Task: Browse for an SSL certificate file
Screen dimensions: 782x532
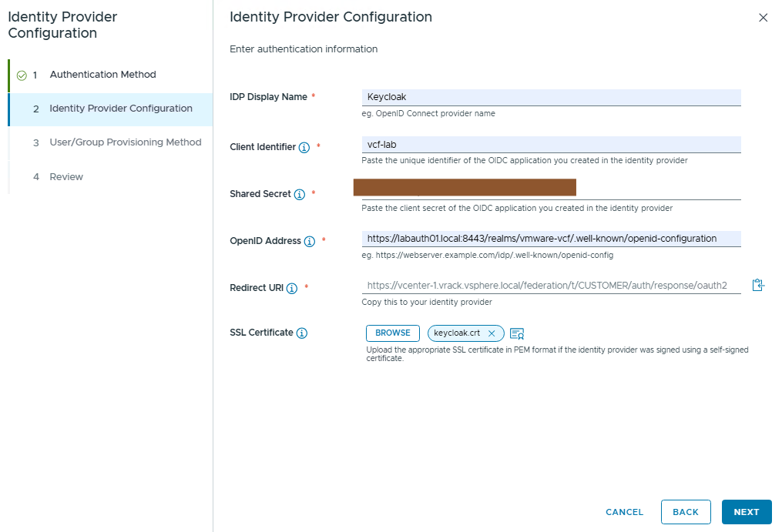Action: pos(393,333)
